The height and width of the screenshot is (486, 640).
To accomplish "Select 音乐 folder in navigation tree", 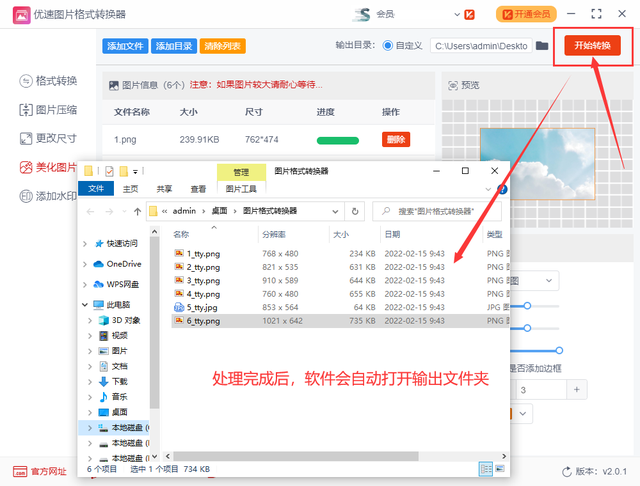I will [114, 397].
